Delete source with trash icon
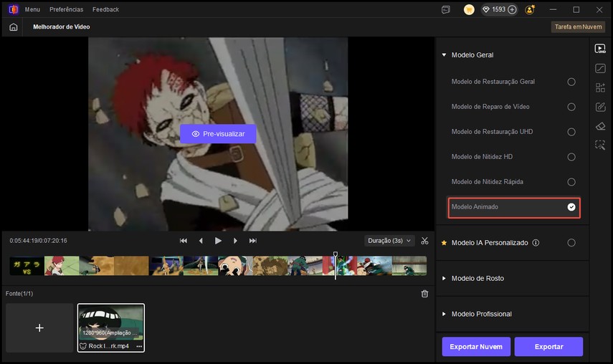This screenshot has height=364, width=613. coord(424,294)
